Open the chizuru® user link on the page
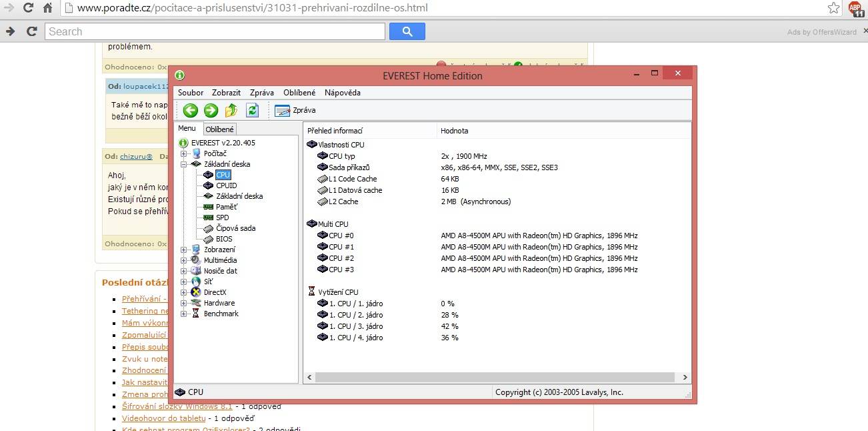Screen dimensions: 868x431 [136, 156]
